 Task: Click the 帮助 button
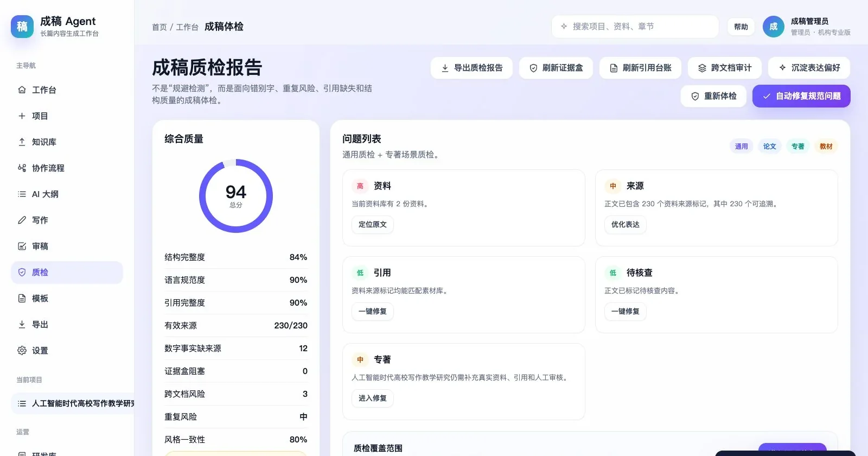click(x=741, y=27)
